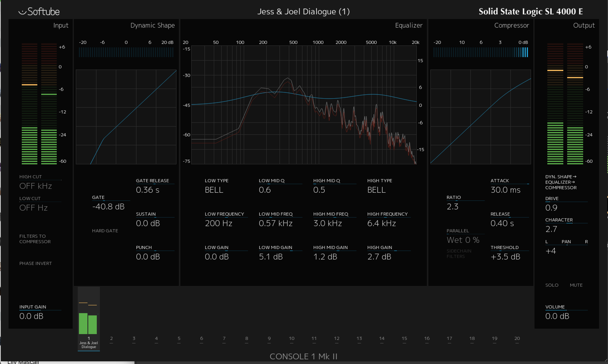The image size is (608, 364).
Task: Click the Attack 30.0 ms value
Action: point(505,190)
